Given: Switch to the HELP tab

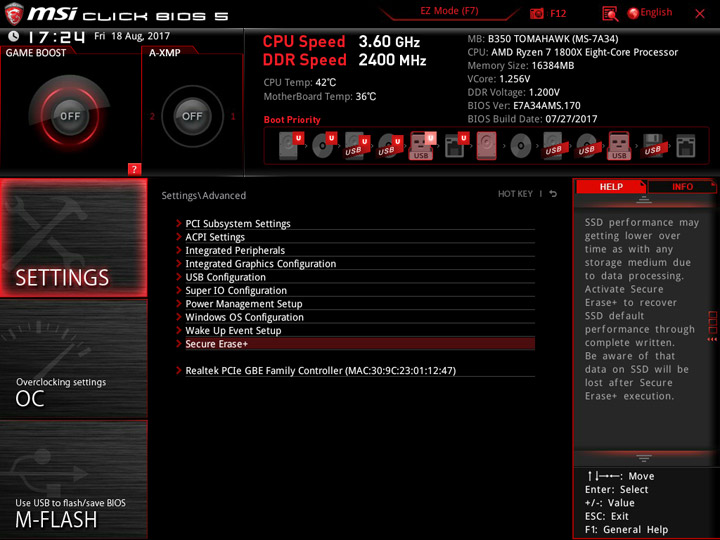Looking at the screenshot, I should (611, 186).
